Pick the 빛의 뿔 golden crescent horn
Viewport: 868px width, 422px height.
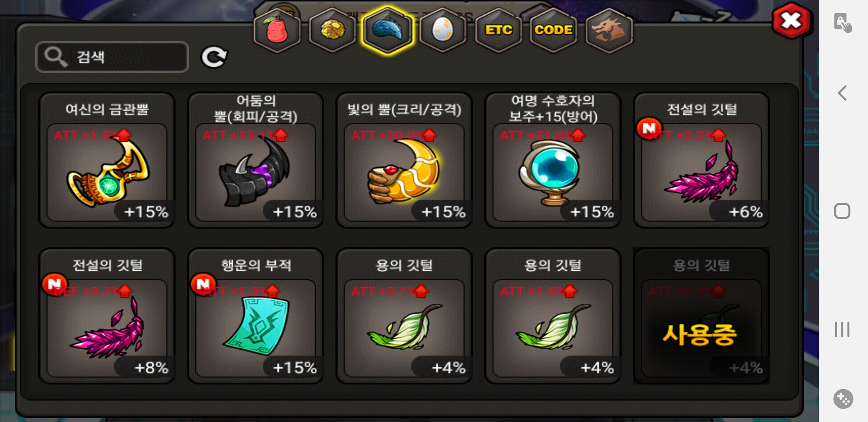[404, 160]
